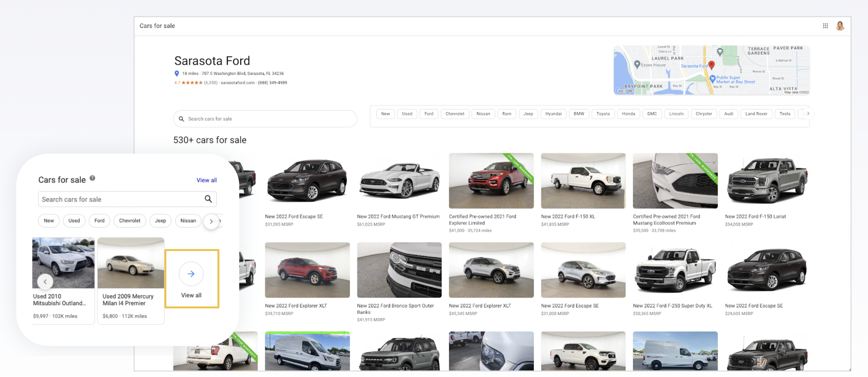Select the Hyundai filter chip

[553, 114]
